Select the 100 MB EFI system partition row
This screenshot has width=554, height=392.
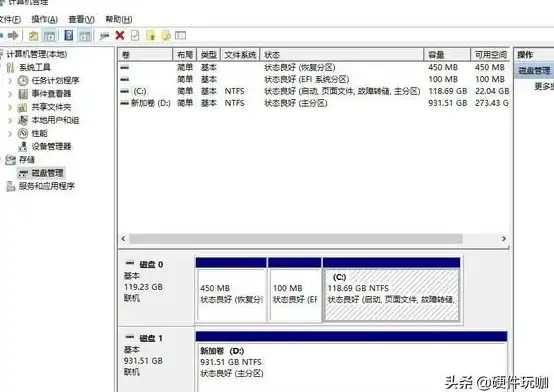(x=314, y=79)
